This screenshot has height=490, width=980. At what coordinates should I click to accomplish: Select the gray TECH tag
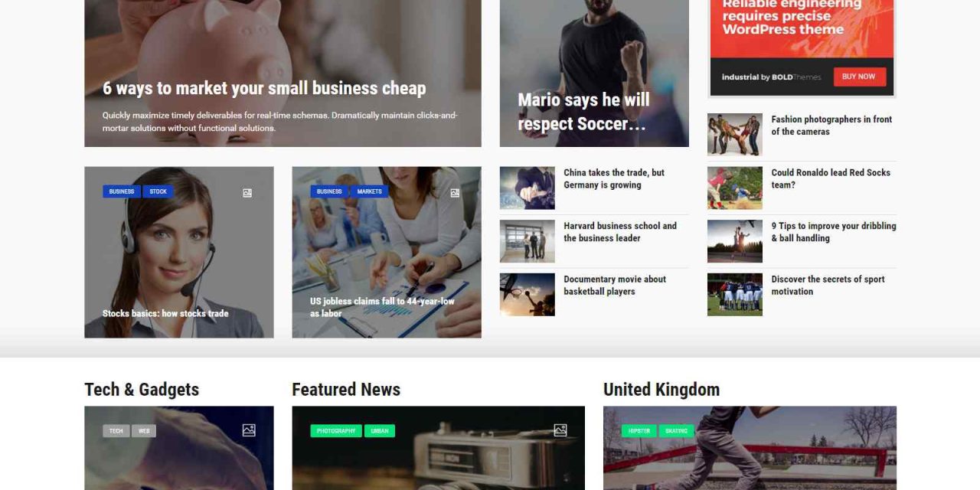coord(116,431)
